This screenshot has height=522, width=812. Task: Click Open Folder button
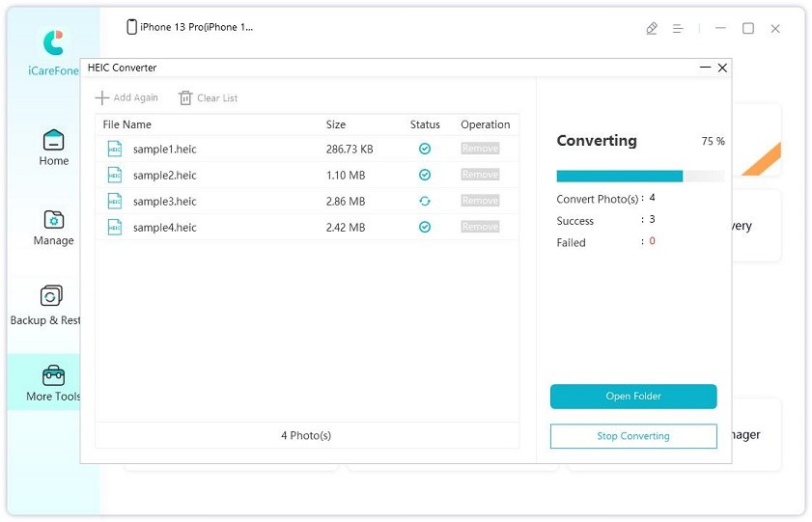click(633, 397)
